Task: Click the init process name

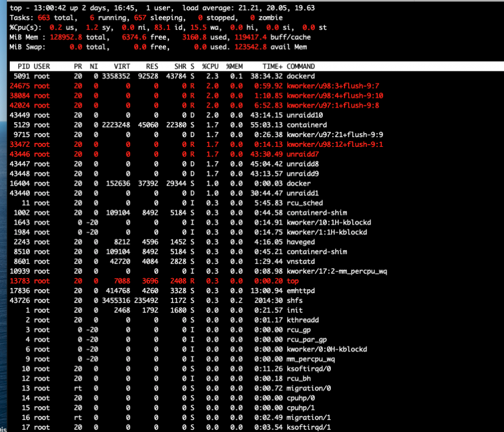Action: tap(295, 310)
